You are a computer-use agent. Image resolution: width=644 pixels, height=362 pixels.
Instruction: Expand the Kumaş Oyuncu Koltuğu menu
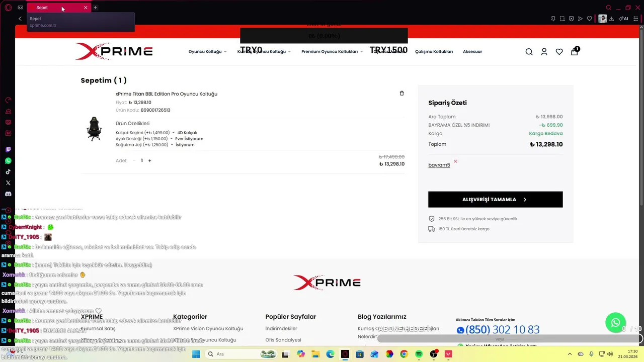coord(264,52)
